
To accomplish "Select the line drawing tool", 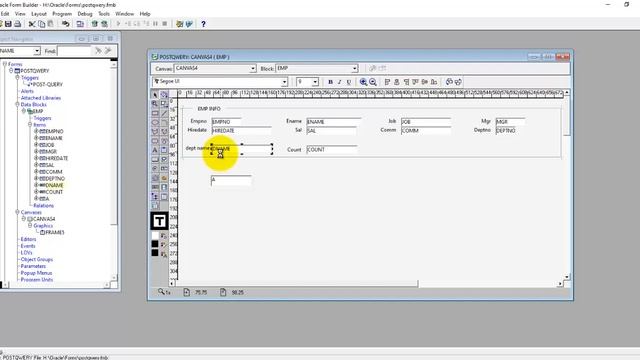I will pyautogui.click(x=164, y=113).
